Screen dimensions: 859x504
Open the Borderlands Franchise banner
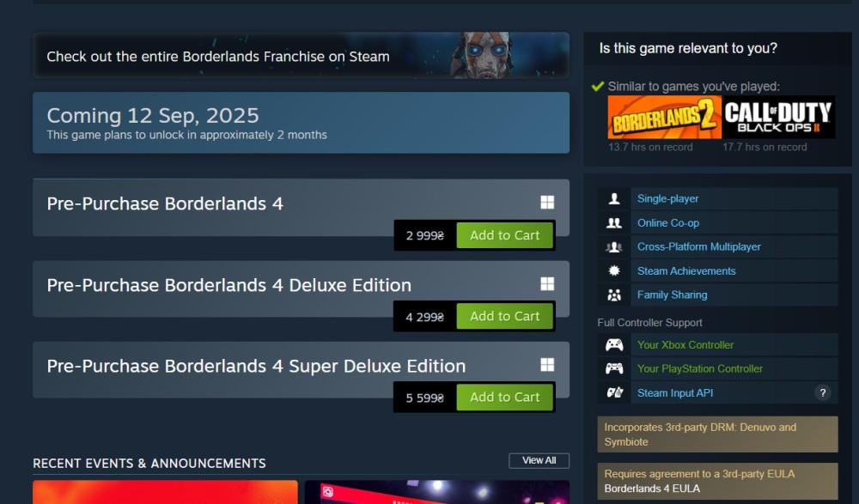coord(302,55)
